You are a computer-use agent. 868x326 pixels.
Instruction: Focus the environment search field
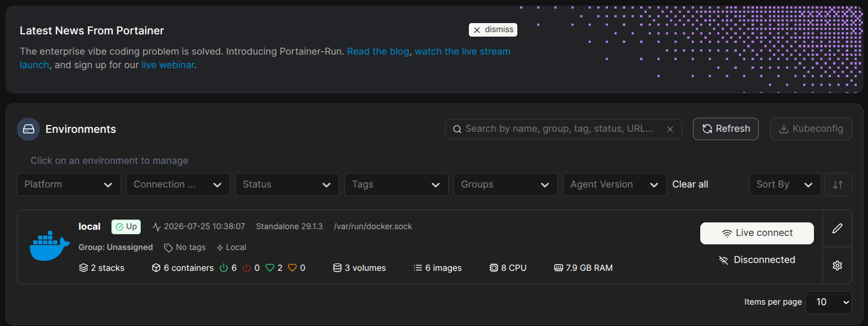(563, 129)
